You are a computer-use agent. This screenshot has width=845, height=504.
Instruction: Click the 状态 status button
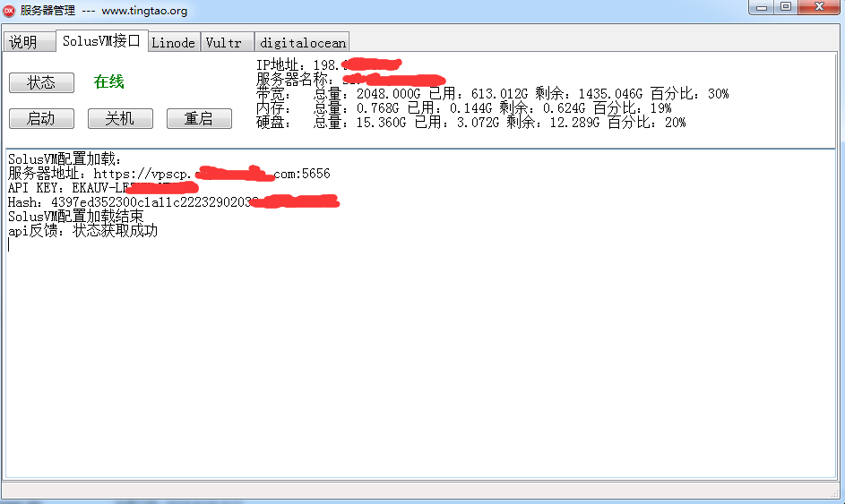pyautogui.click(x=41, y=83)
